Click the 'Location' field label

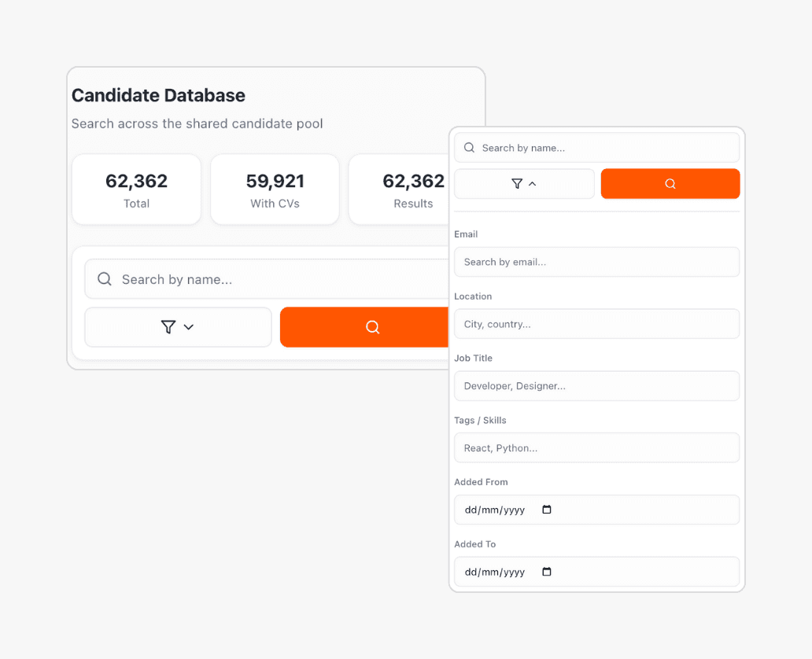click(x=473, y=296)
